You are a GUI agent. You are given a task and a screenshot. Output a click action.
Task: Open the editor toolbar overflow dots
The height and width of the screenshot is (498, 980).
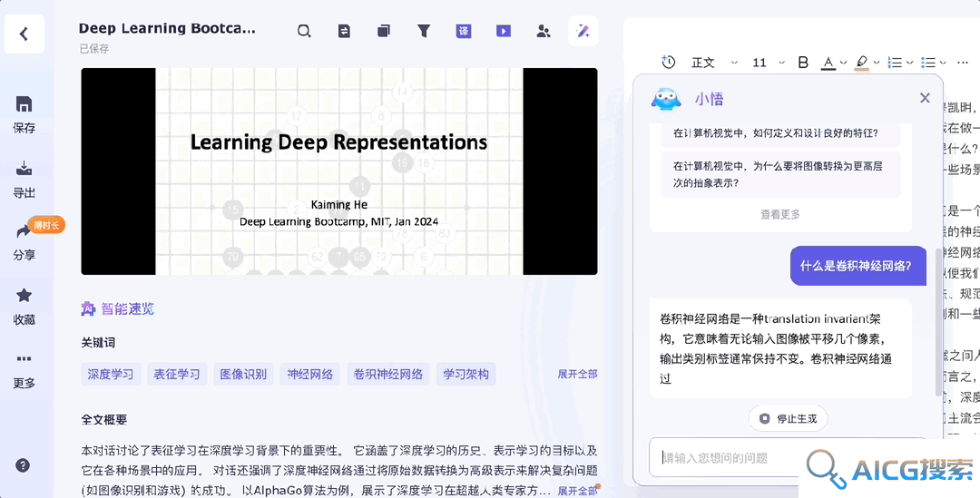pos(963,63)
